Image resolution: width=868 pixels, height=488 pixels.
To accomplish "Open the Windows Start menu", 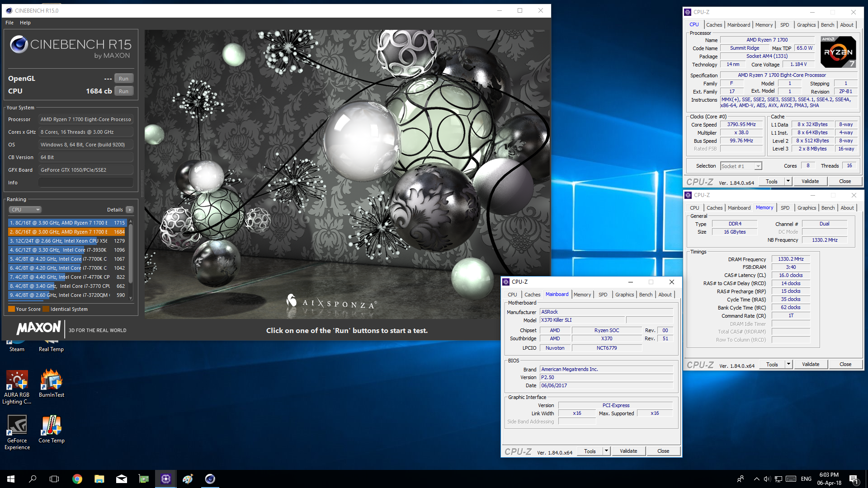I will pyautogui.click(x=11, y=479).
